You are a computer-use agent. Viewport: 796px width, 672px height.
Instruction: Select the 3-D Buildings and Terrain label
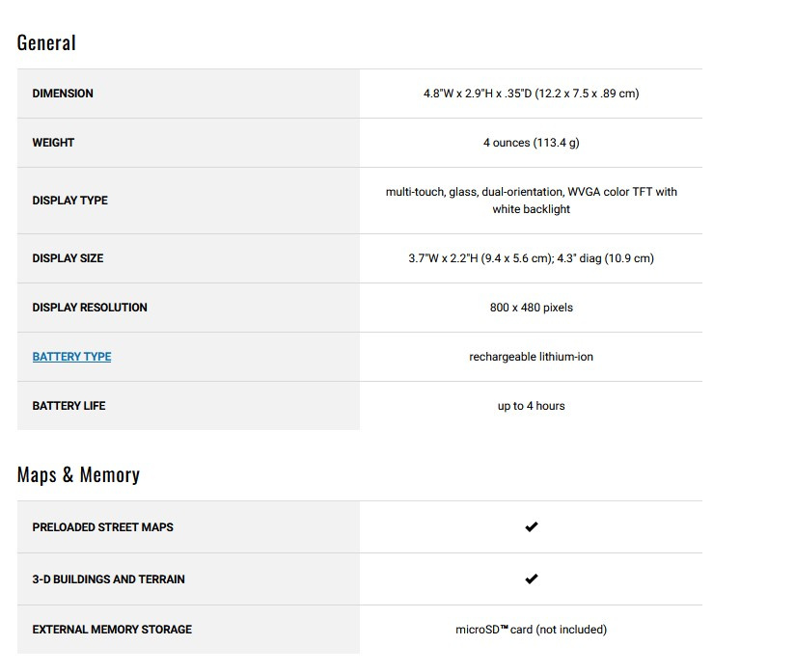click(108, 579)
